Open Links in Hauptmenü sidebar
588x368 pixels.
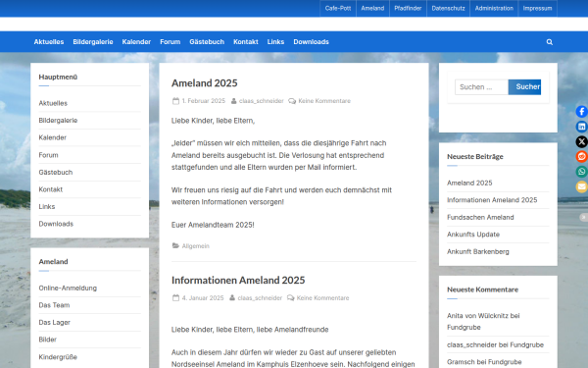(x=47, y=206)
